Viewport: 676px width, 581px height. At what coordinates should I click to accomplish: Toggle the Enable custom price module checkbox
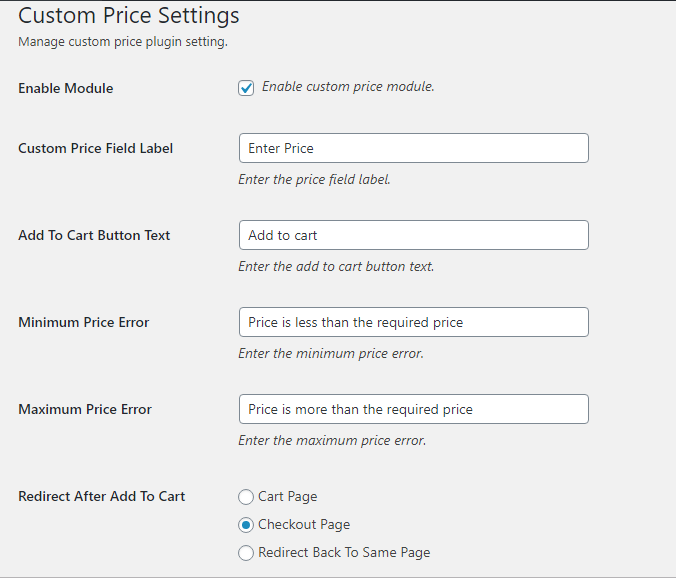[246, 88]
